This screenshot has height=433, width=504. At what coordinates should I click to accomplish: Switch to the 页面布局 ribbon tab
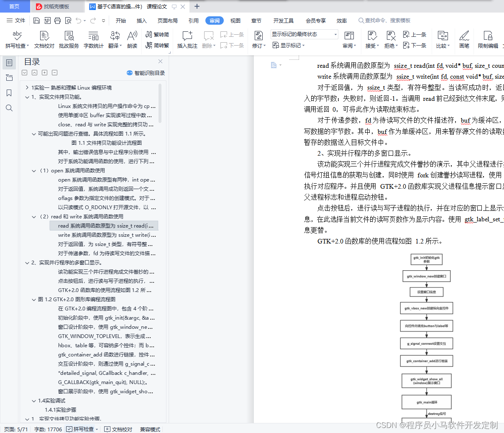pos(167,20)
